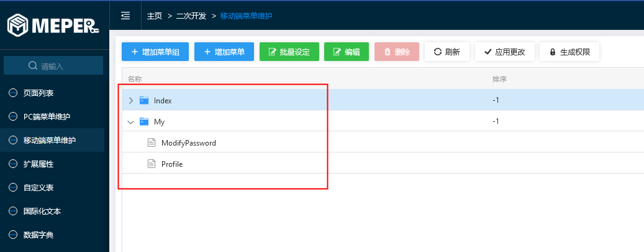The image size is (644, 252).
Task: Click 二次开发 in the breadcrumb
Action: (191, 16)
